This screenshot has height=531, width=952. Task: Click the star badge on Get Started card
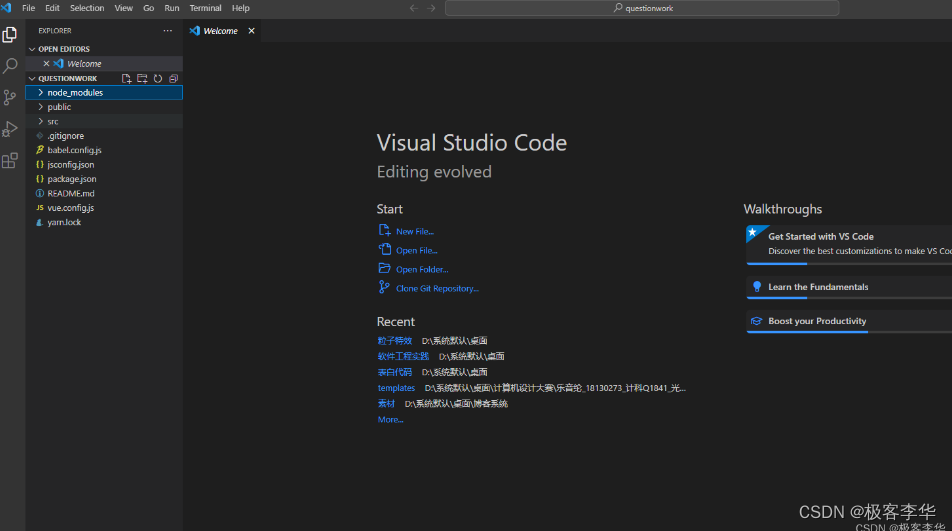click(x=752, y=232)
